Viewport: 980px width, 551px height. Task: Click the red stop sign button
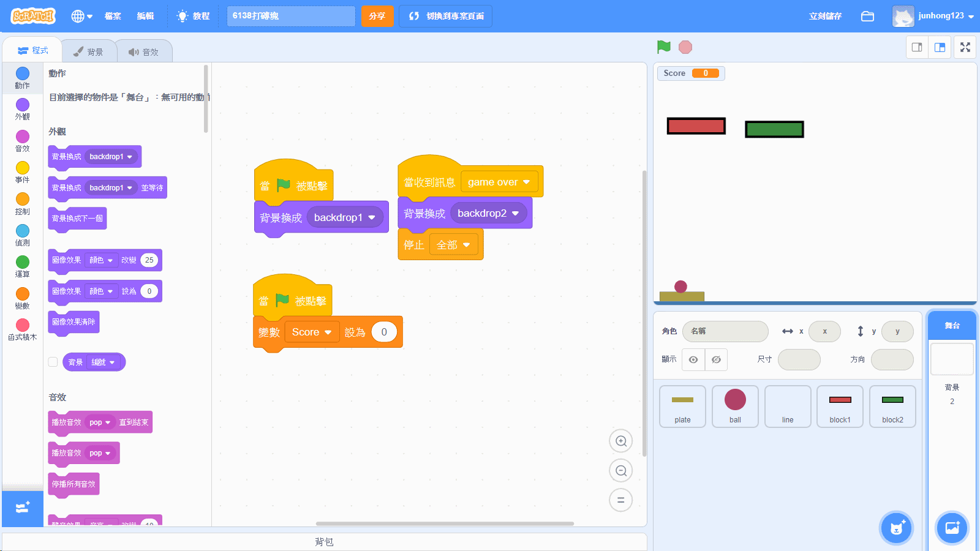pyautogui.click(x=685, y=47)
